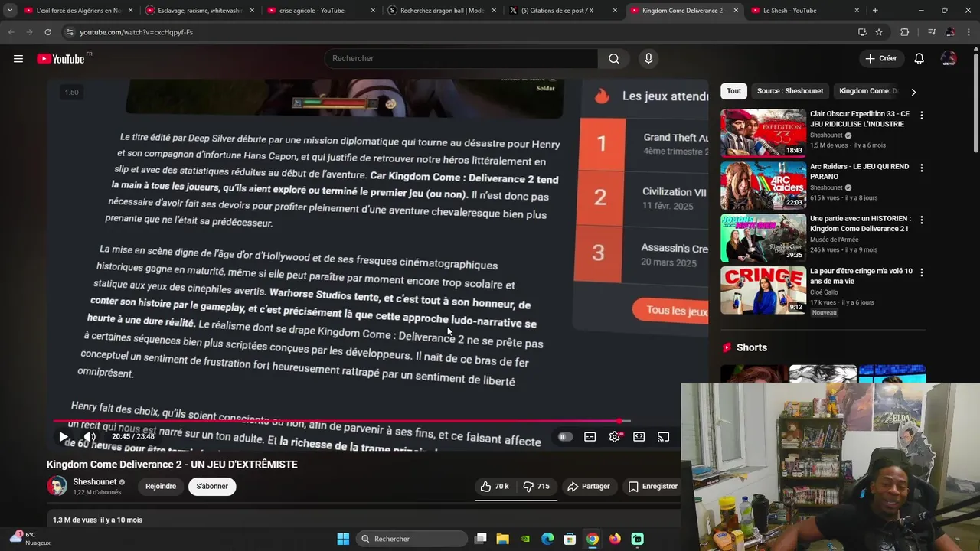Play the paused video
The width and height of the screenshot is (980, 551).
pos(64,437)
